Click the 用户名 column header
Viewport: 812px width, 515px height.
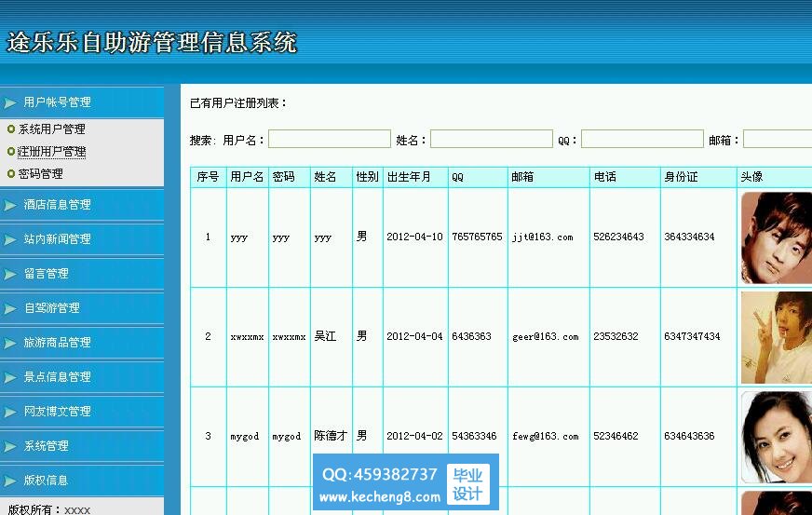(x=247, y=177)
